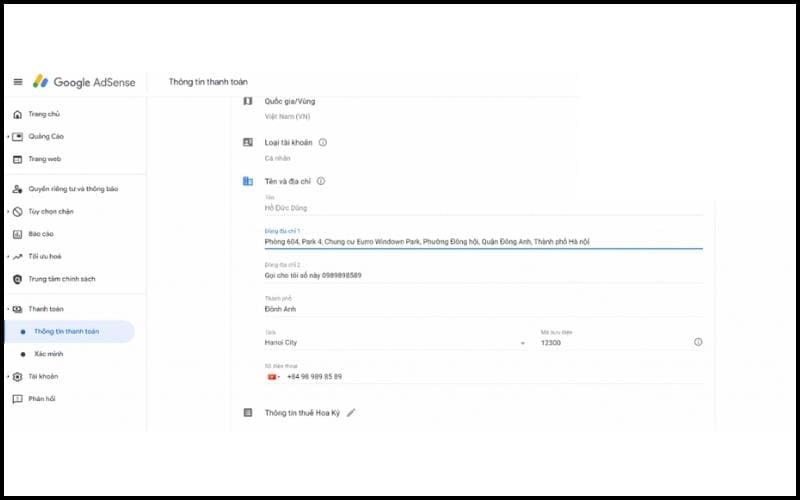
Task: Click info icon next to Tên và địa chỉ
Action: click(x=321, y=181)
